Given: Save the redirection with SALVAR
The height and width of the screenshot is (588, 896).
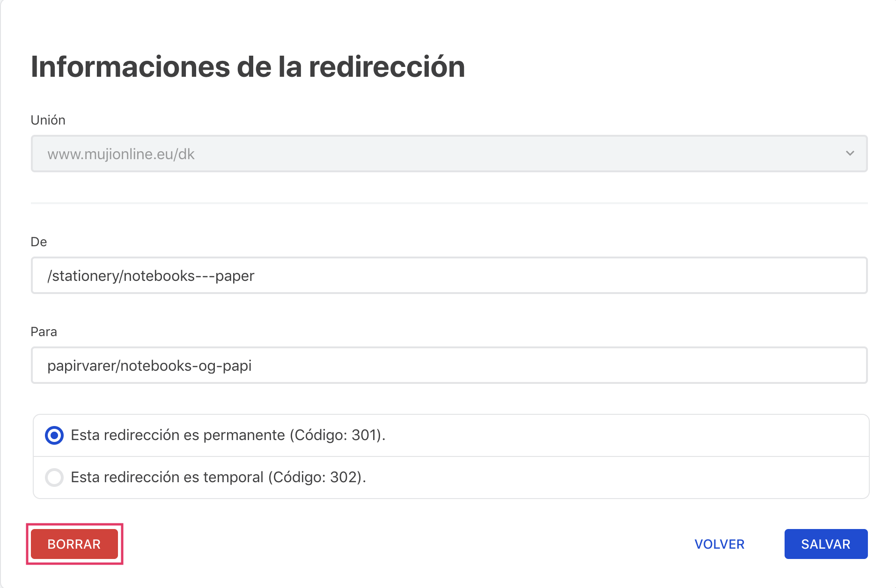Looking at the screenshot, I should click(x=826, y=544).
